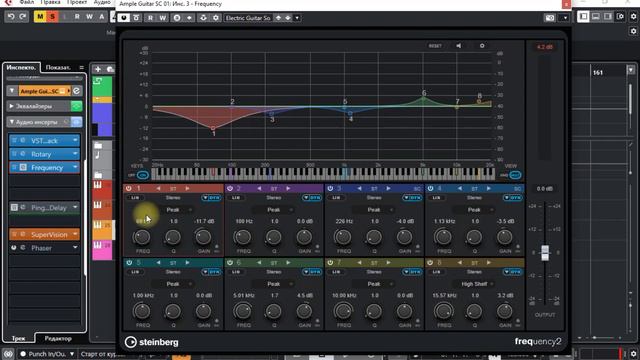Enable Read automation R in plugin header

coord(150,18)
